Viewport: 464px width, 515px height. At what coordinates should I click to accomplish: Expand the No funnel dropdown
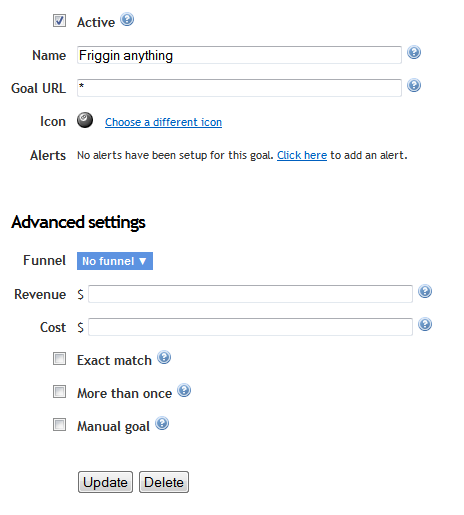tap(115, 261)
